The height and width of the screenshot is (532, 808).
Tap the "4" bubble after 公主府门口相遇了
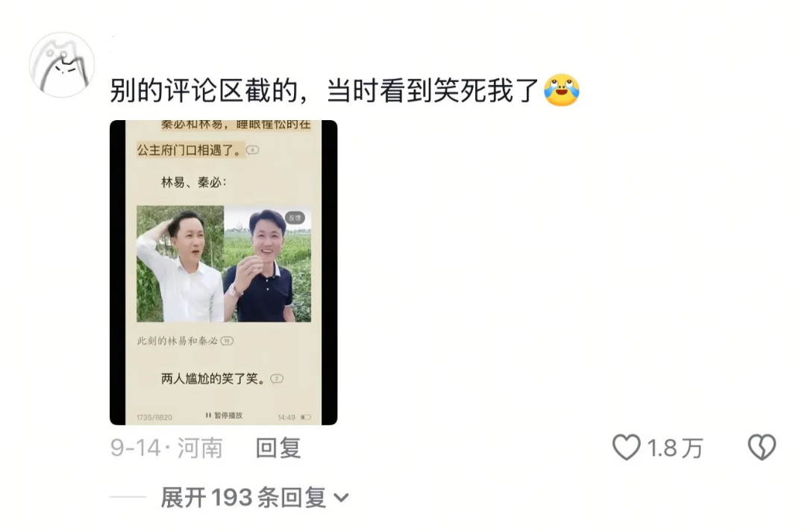point(252,150)
